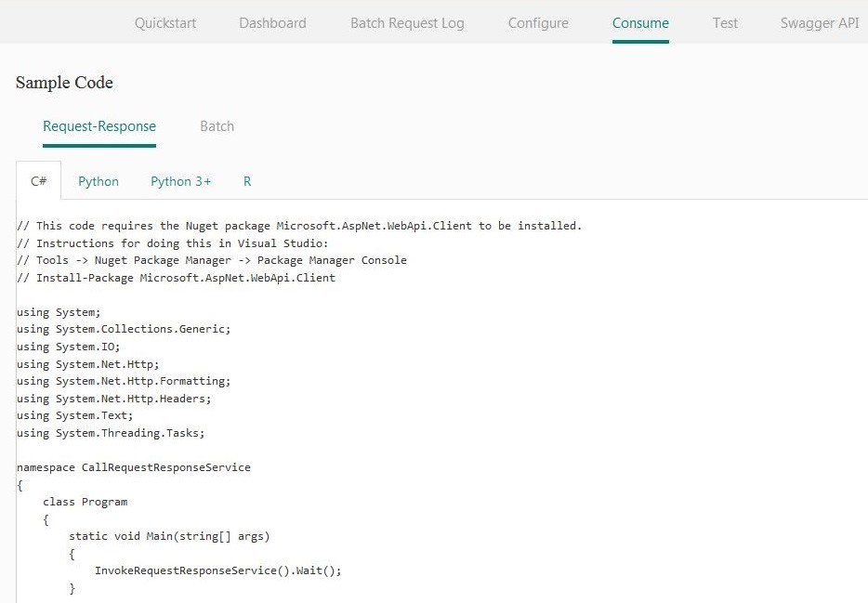This screenshot has width=868, height=603.
Task: Switch to the Configure tab
Action: coord(538,23)
